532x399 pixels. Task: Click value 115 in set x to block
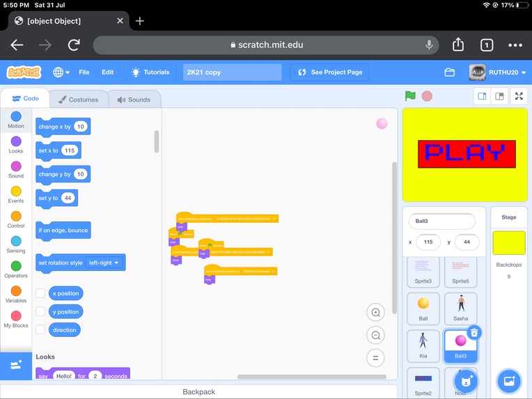[70, 150]
